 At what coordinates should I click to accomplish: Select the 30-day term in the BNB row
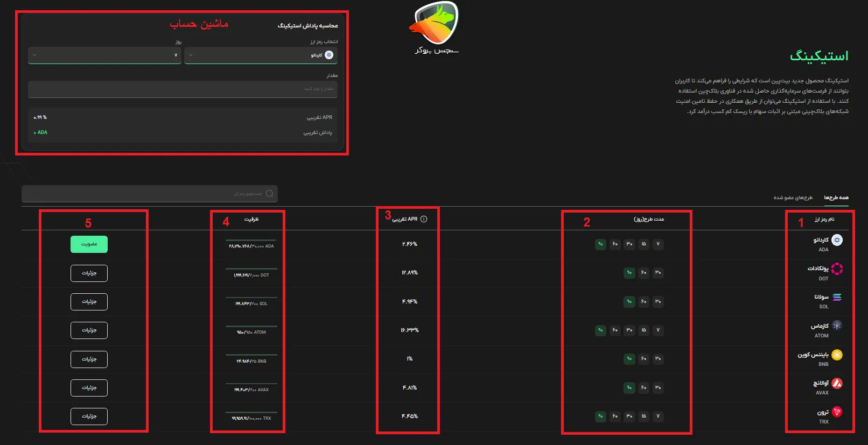point(657,359)
